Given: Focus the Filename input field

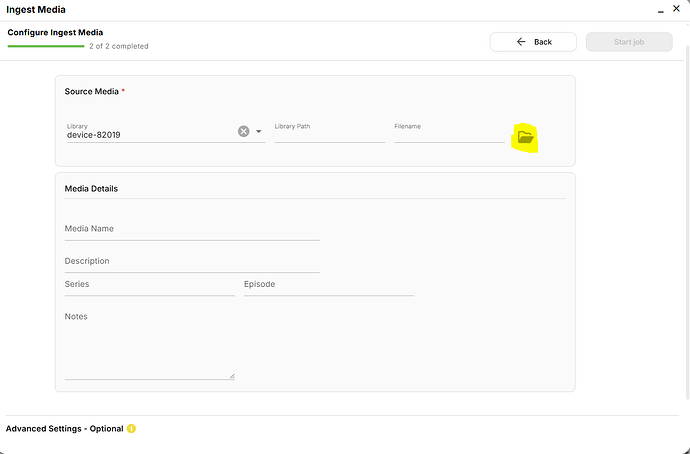Looking at the screenshot, I should [x=449, y=133].
